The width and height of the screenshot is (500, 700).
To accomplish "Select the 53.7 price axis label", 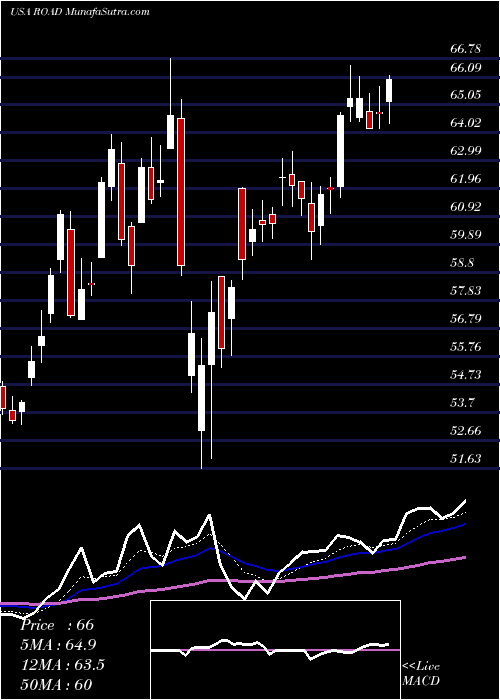I will (462, 403).
